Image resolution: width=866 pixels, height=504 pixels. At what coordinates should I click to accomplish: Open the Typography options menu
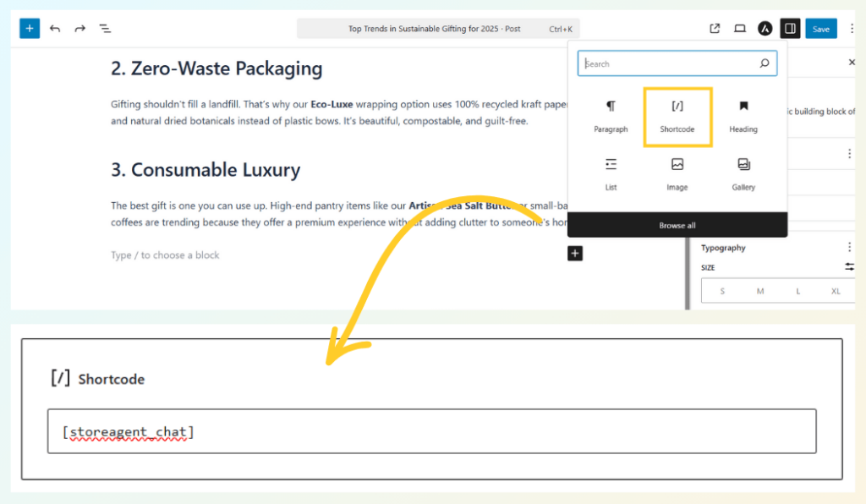(849, 247)
